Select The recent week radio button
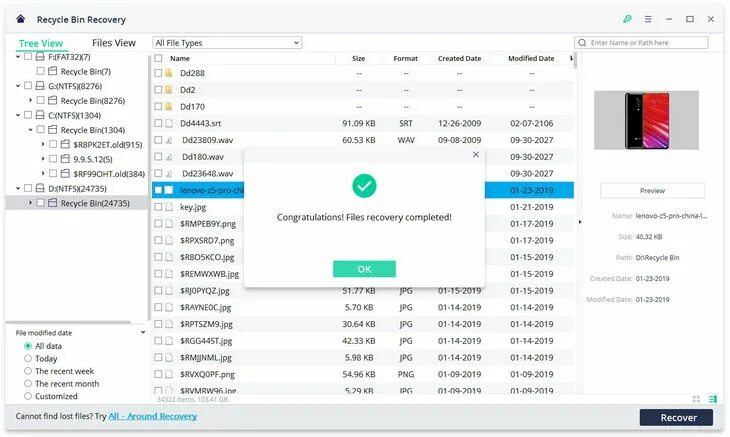Viewport: 730px width, 437px height. 28,371
